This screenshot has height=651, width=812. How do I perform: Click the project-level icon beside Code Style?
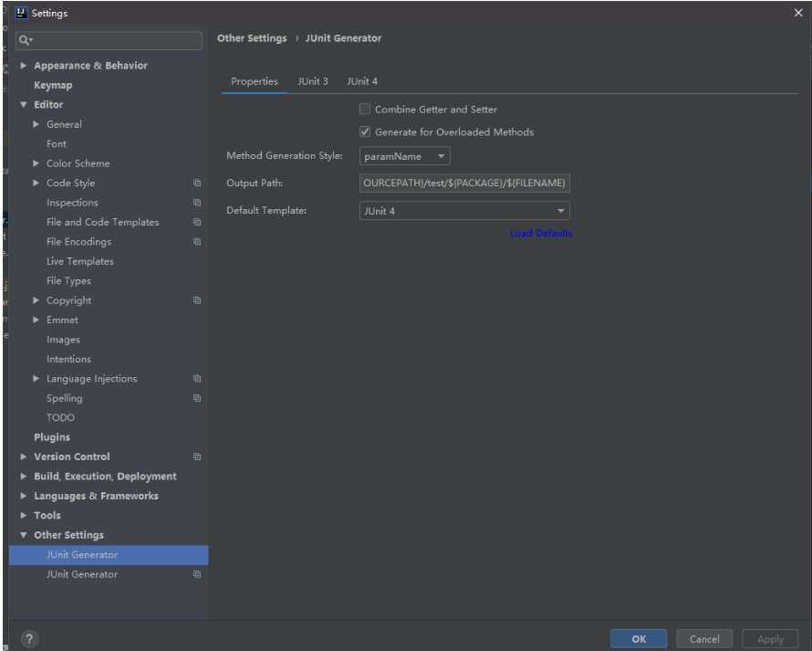click(197, 183)
